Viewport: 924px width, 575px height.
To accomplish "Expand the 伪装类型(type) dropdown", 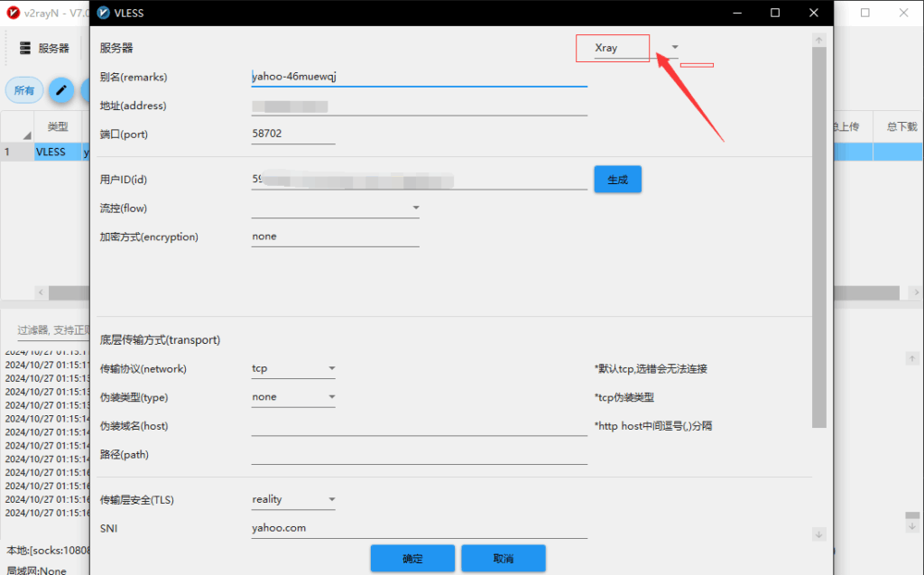I will [332, 397].
